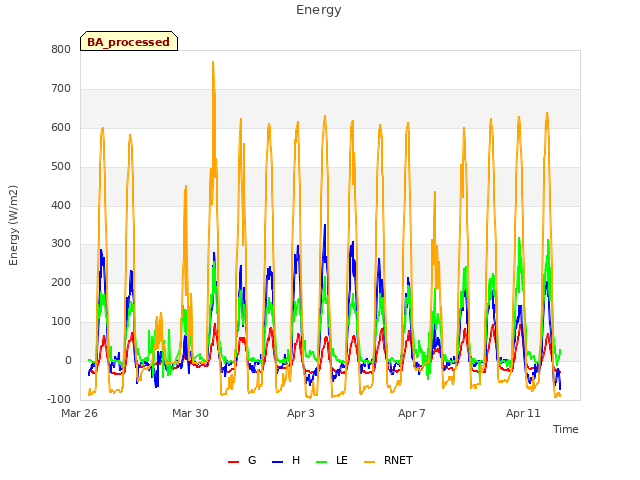Click the blue H legend swatch

click(277, 462)
